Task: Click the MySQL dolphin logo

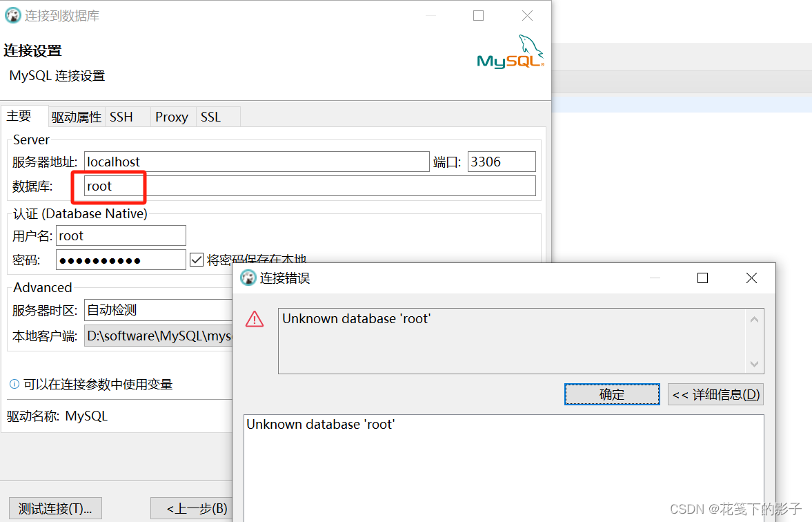Action: tap(511, 52)
